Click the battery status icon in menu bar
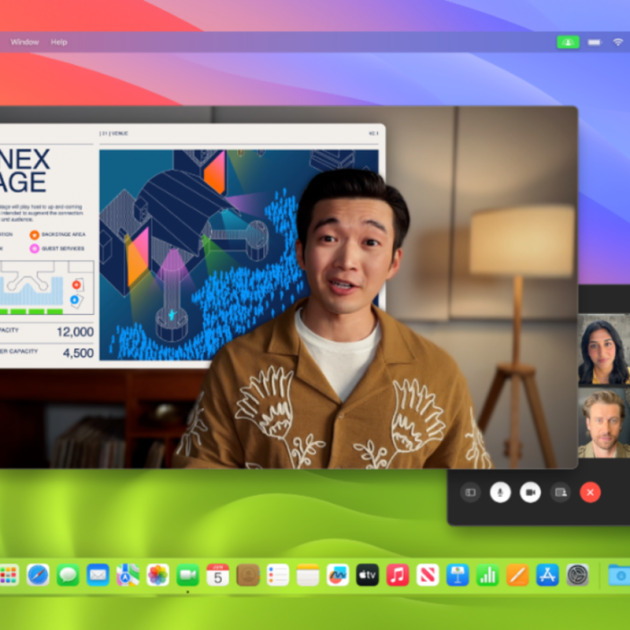Screen dimensions: 630x630 595,42
